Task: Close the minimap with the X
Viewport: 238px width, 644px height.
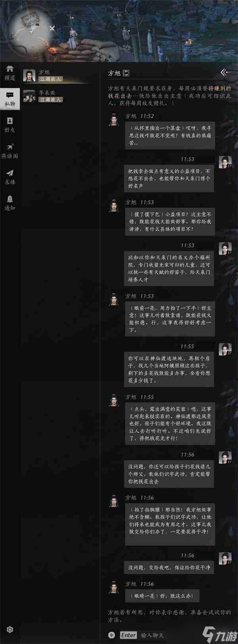Action: (52, 28)
